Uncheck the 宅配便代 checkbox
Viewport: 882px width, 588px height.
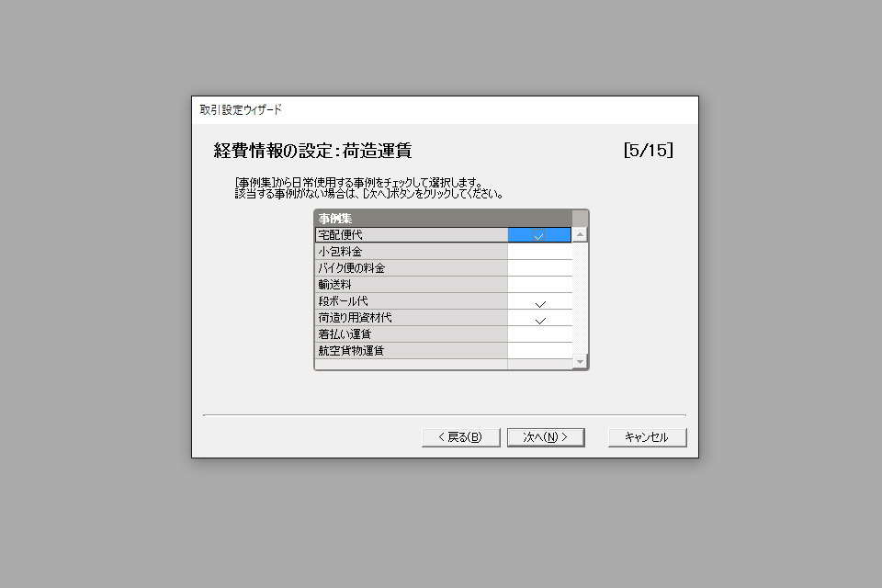pyautogui.click(x=539, y=235)
